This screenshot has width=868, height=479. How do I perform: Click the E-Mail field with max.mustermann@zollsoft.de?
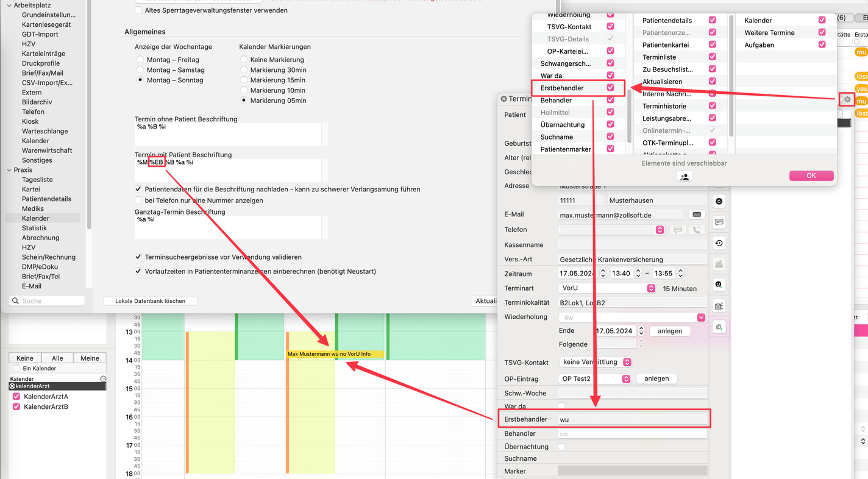point(621,215)
